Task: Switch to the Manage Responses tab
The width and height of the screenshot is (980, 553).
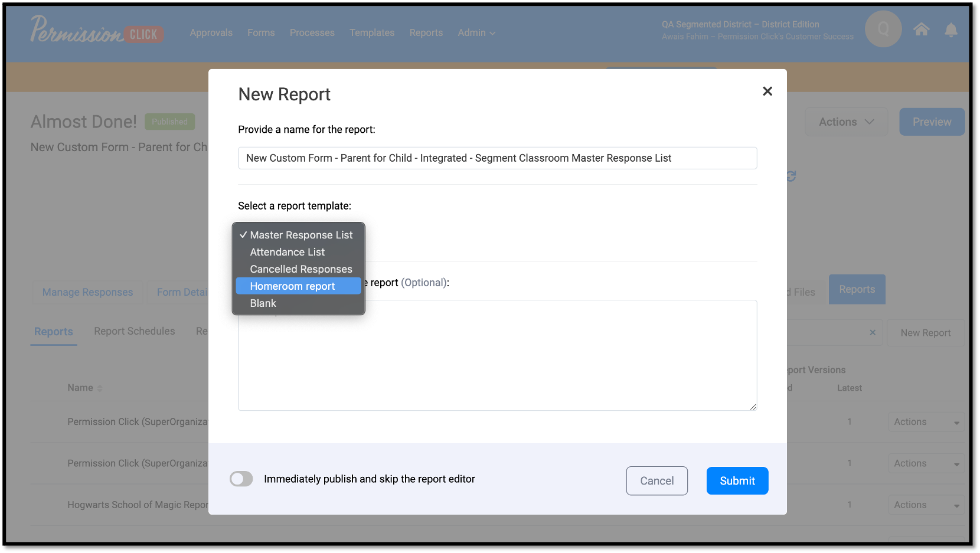Action: (87, 292)
